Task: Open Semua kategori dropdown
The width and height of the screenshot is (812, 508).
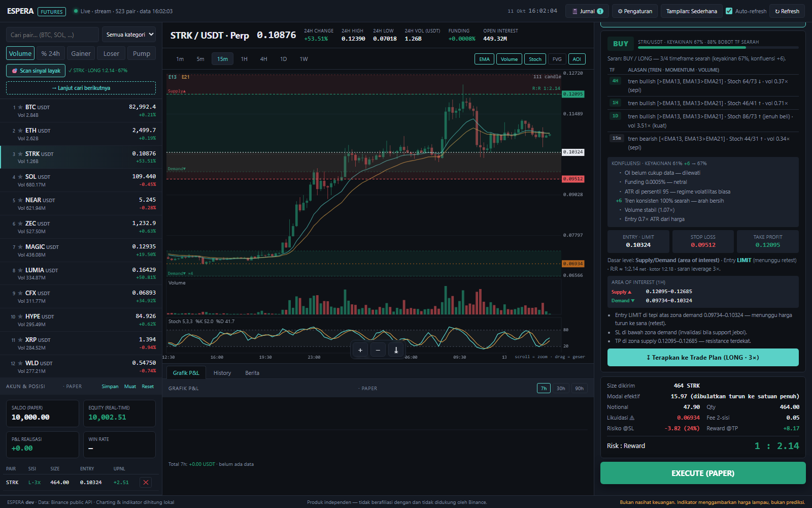Action: (x=129, y=35)
